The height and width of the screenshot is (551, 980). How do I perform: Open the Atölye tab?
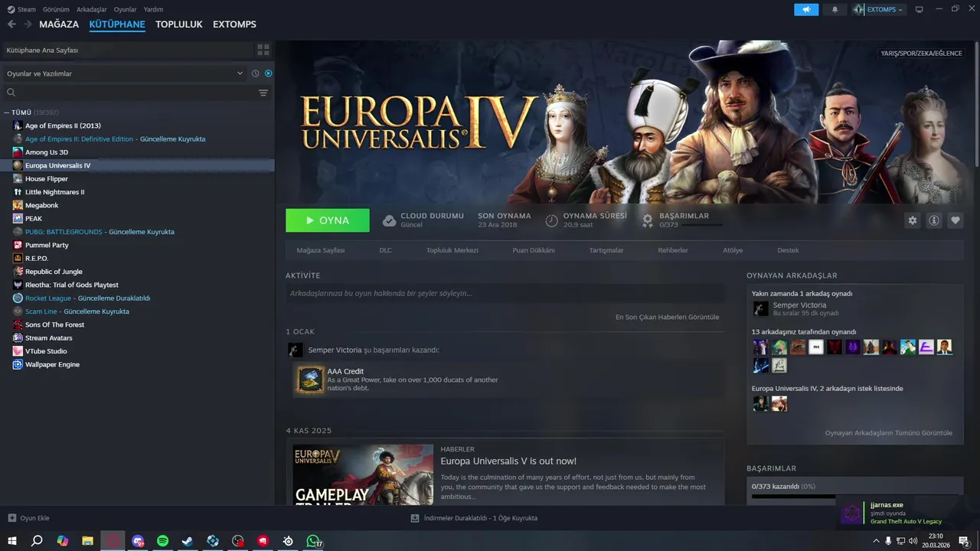[x=733, y=250]
